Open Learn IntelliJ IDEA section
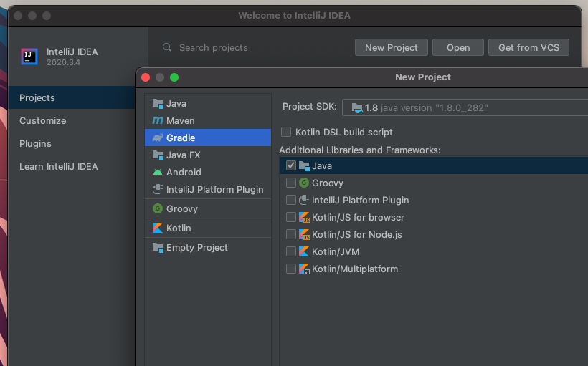Viewport: 588px width, 366px height. point(72,166)
